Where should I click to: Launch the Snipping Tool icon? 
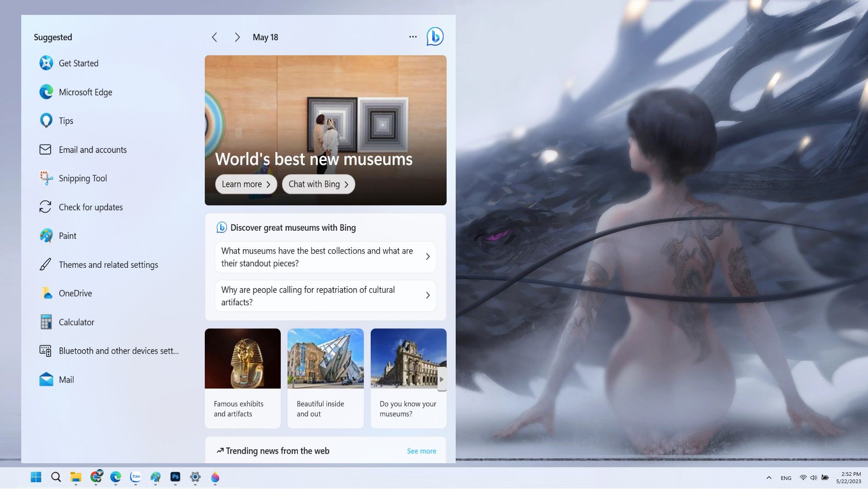coord(46,178)
